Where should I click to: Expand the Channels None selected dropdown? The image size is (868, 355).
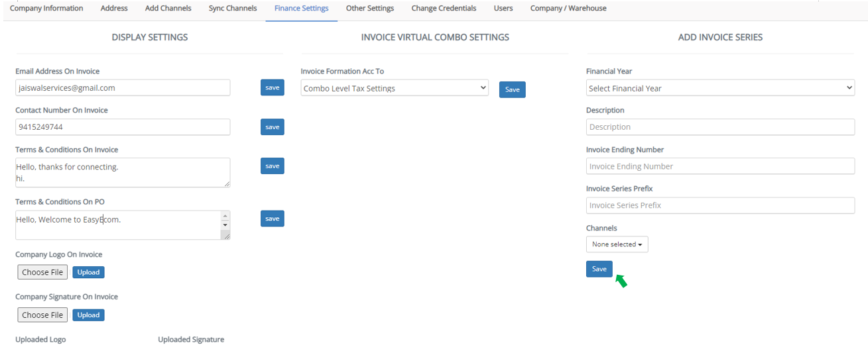617,244
